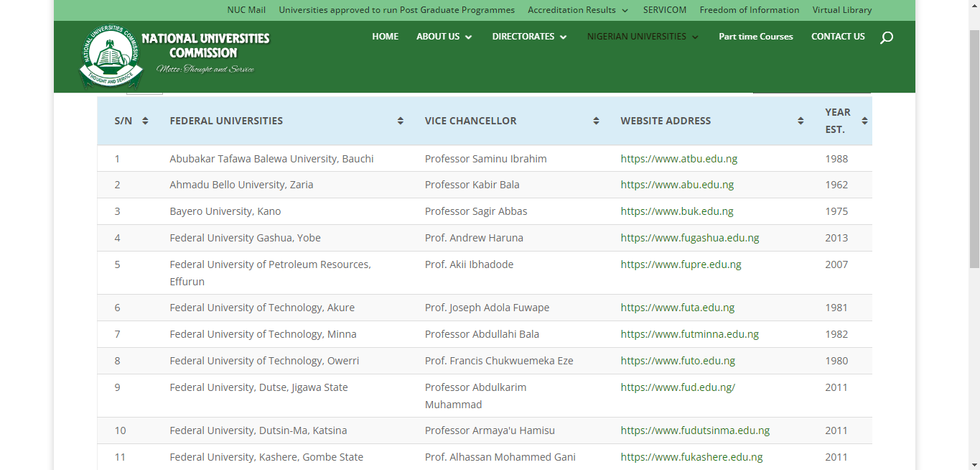The width and height of the screenshot is (980, 470).
Task: Click the page vertical scrollbar
Action: point(974,216)
